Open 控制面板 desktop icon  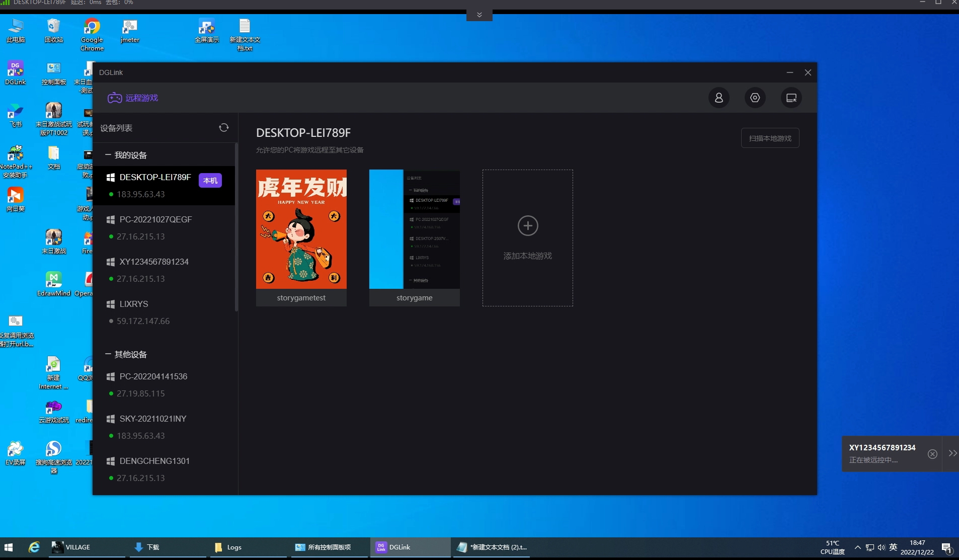54,73
